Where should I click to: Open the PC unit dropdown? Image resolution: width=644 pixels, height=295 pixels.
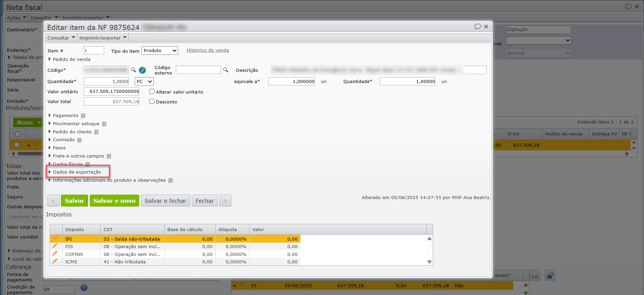144,82
